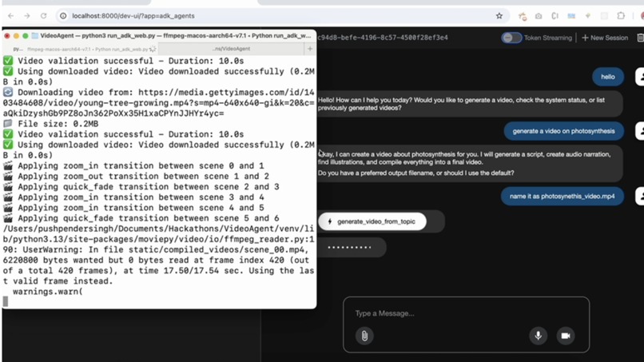Add a new terminal tab with plus
The image size is (644, 362).
click(310, 49)
